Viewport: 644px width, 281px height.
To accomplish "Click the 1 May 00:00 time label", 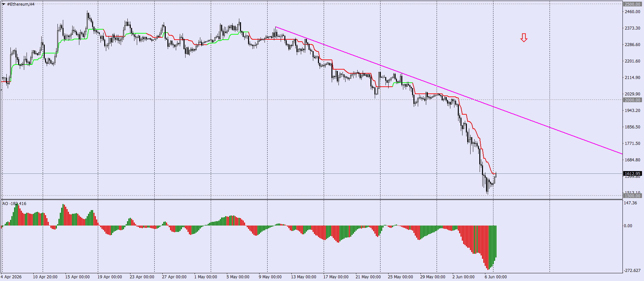I will pyautogui.click(x=206, y=277).
